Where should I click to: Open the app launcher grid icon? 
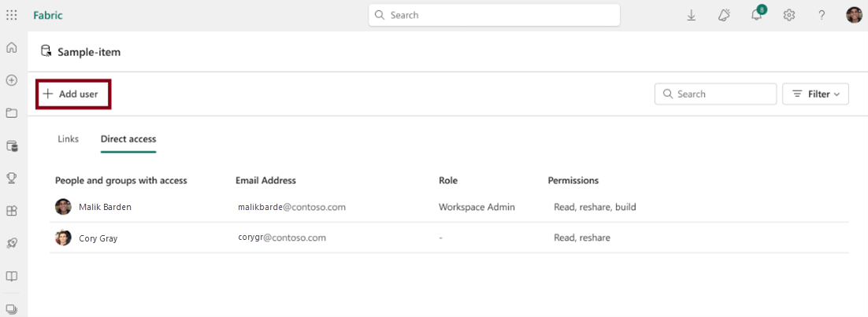[11, 15]
